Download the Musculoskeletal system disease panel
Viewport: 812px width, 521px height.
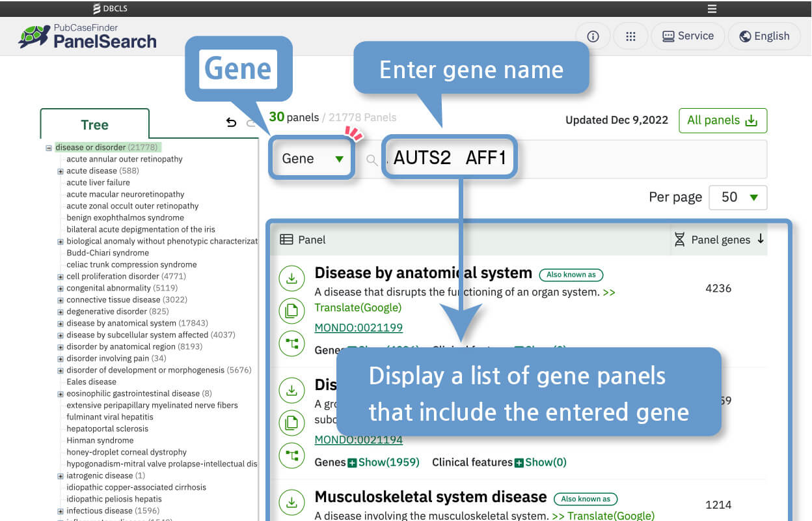(291, 503)
